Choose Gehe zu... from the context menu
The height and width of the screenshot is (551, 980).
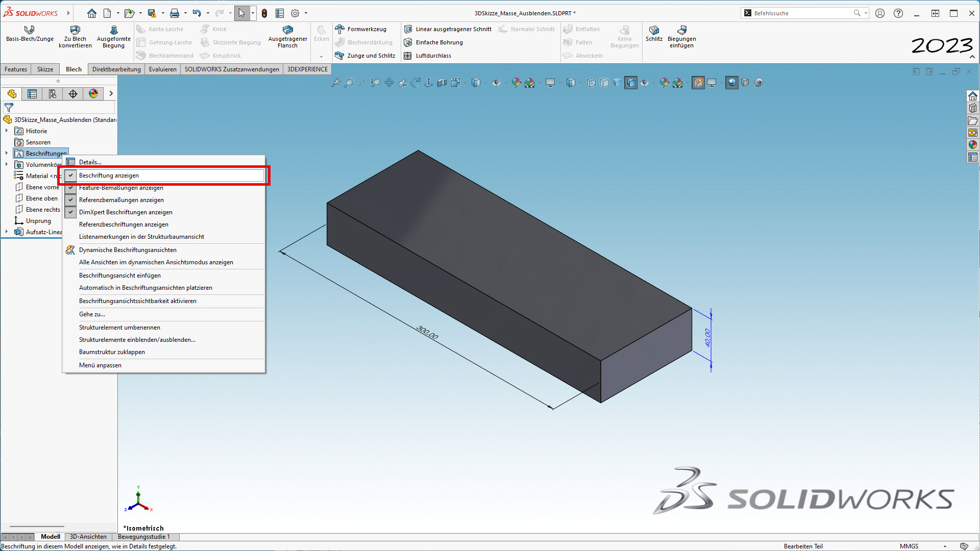[164, 314]
